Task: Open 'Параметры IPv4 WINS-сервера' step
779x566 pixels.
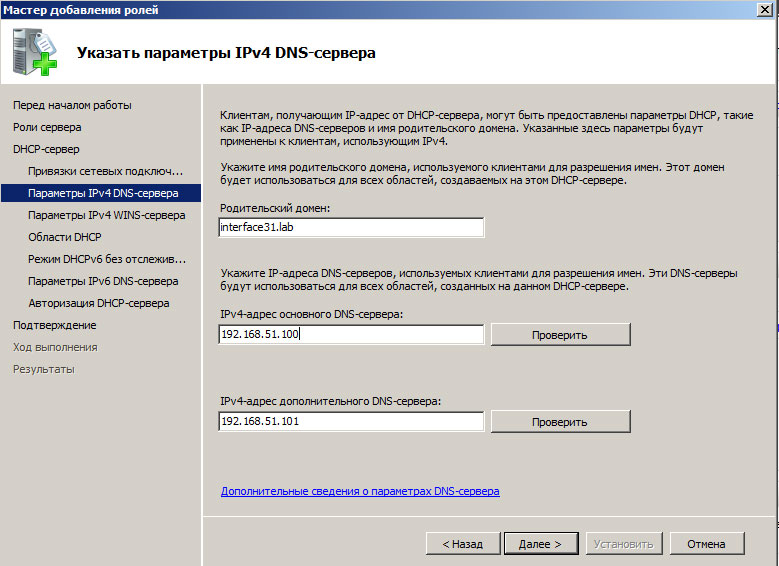Action: click(x=106, y=215)
